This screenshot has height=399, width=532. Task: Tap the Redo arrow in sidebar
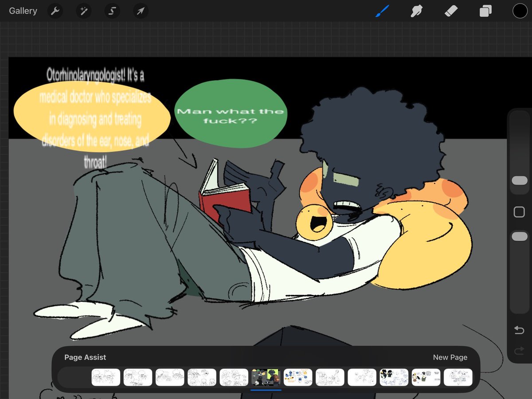[x=519, y=351]
